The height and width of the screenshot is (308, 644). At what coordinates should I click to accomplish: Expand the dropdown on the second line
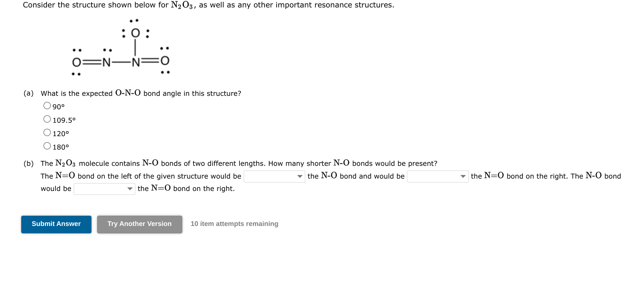[105, 189]
